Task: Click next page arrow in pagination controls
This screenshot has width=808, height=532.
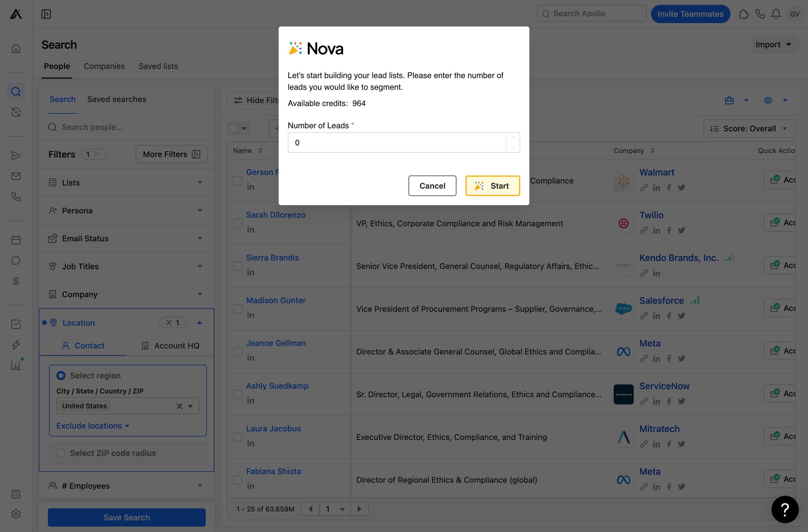Action: (359, 508)
